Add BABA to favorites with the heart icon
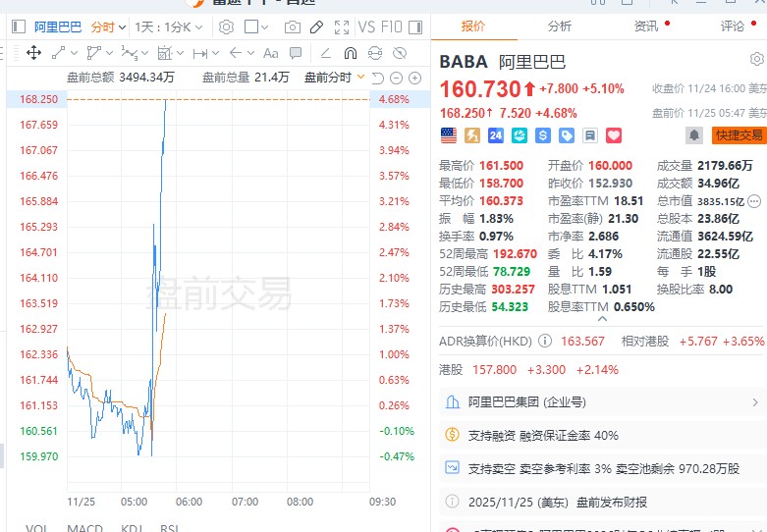The width and height of the screenshot is (767, 532). click(614, 135)
